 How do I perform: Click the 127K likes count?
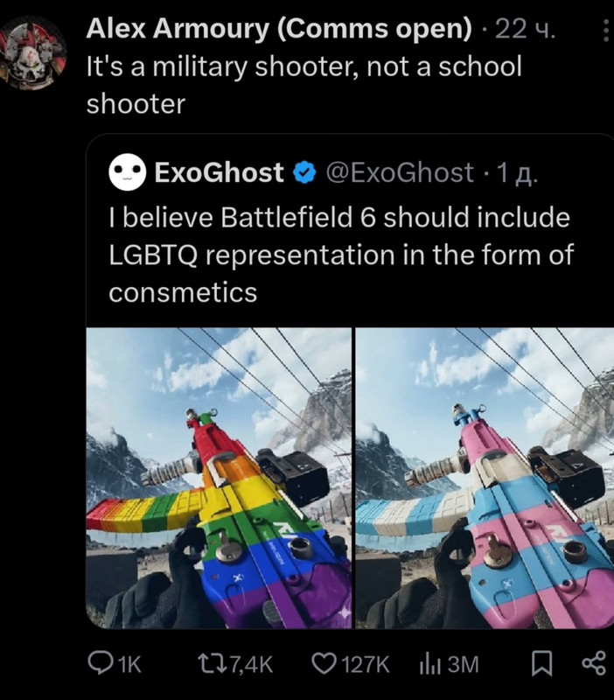(366, 664)
